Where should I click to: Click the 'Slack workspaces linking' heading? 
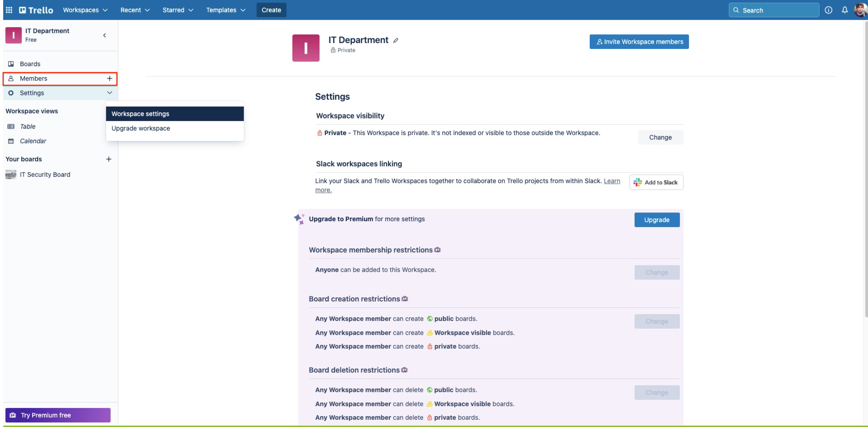coord(359,164)
